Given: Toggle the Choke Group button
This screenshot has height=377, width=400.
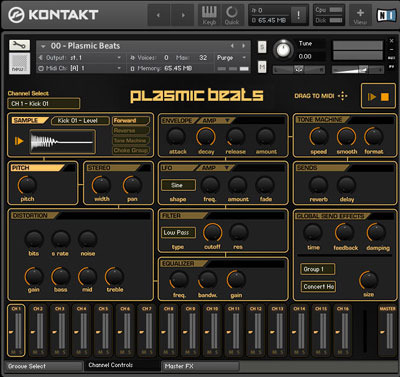Looking at the screenshot, I should click(x=130, y=150).
